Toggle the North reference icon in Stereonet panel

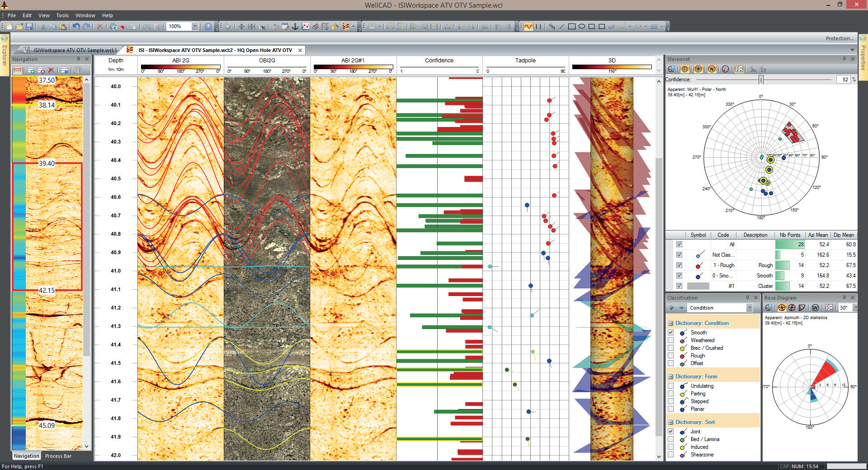pos(712,69)
